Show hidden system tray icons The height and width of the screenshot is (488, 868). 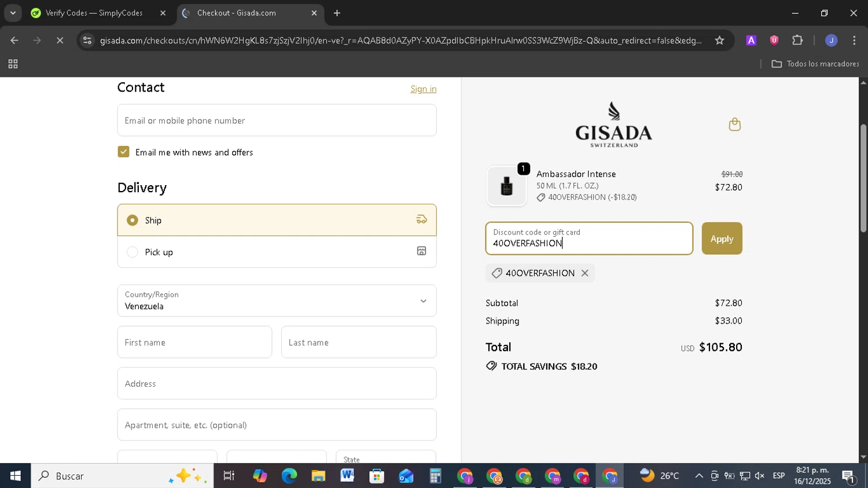pos(698,476)
